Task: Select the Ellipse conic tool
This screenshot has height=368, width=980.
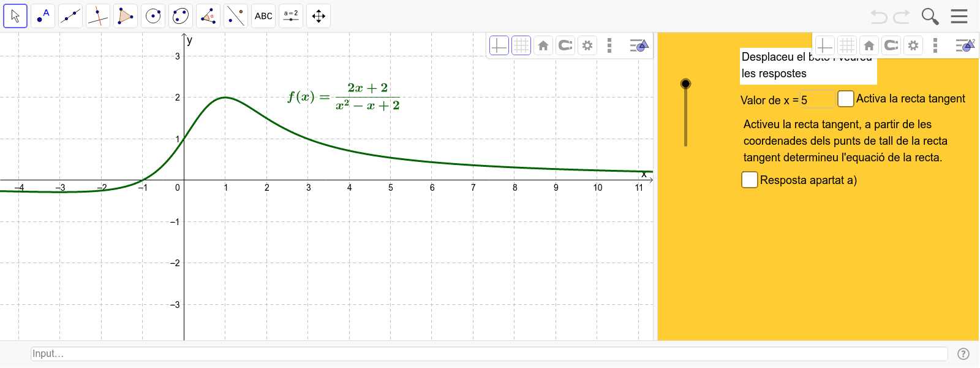Action: 181,16
